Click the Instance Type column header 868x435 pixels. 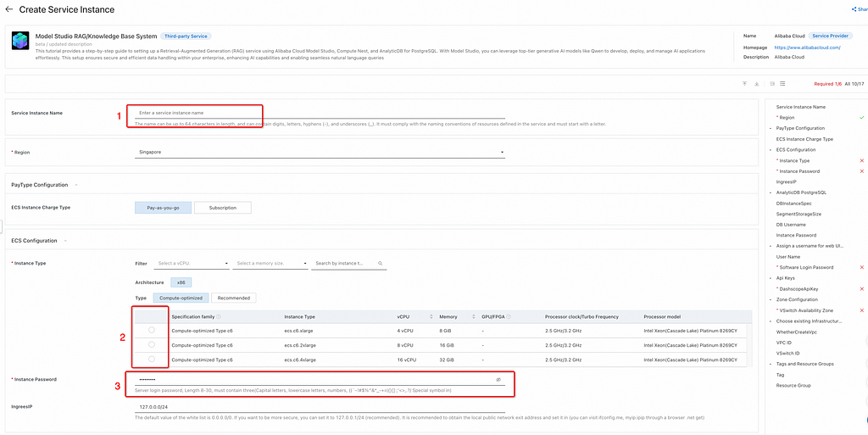point(299,316)
